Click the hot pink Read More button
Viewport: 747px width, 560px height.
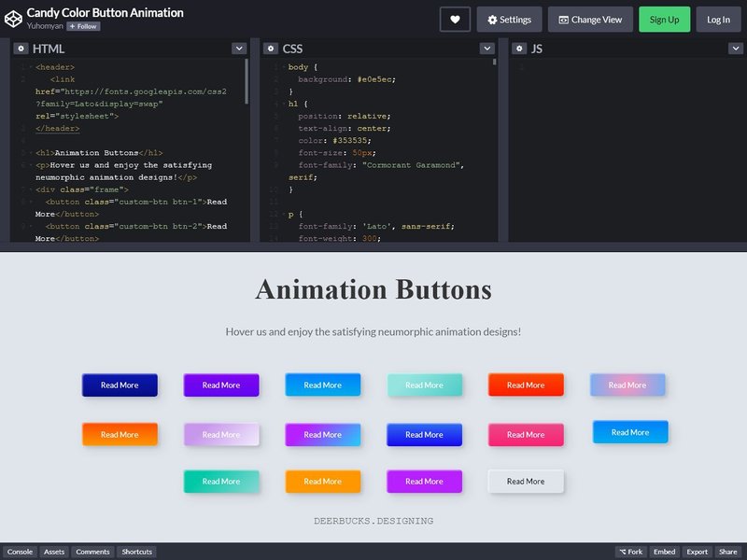click(526, 435)
